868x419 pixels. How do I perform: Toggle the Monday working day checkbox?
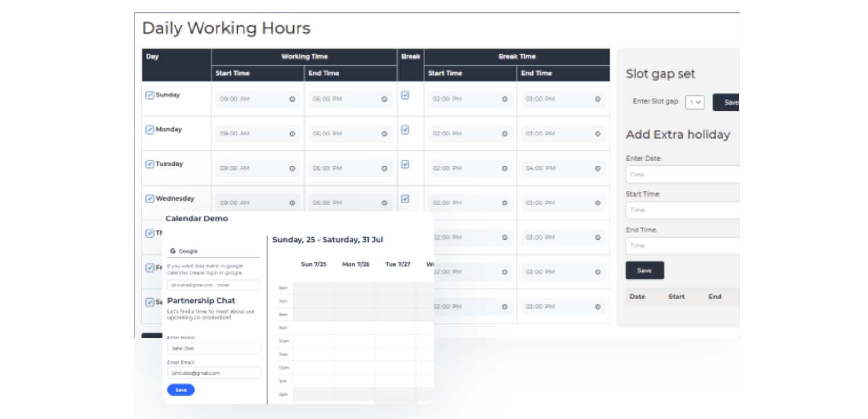(x=150, y=130)
